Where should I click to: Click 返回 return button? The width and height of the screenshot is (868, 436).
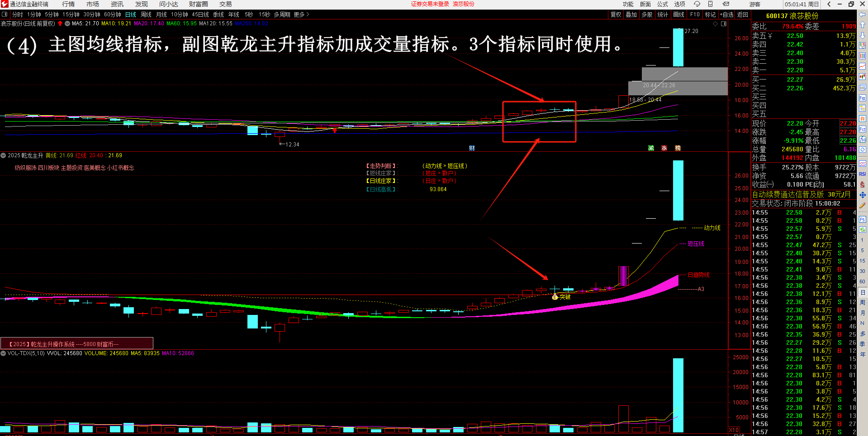coord(743,14)
